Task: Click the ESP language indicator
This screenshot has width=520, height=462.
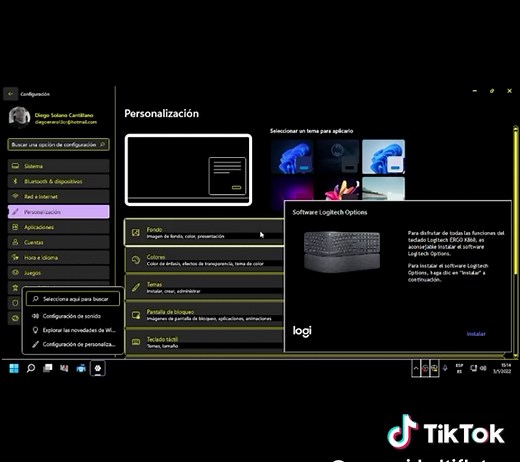Action: click(x=459, y=368)
